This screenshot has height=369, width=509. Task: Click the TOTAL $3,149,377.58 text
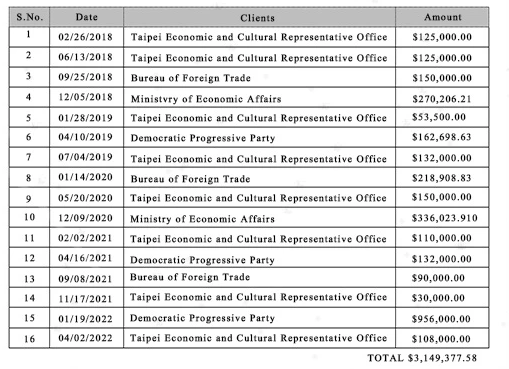[x=422, y=358]
